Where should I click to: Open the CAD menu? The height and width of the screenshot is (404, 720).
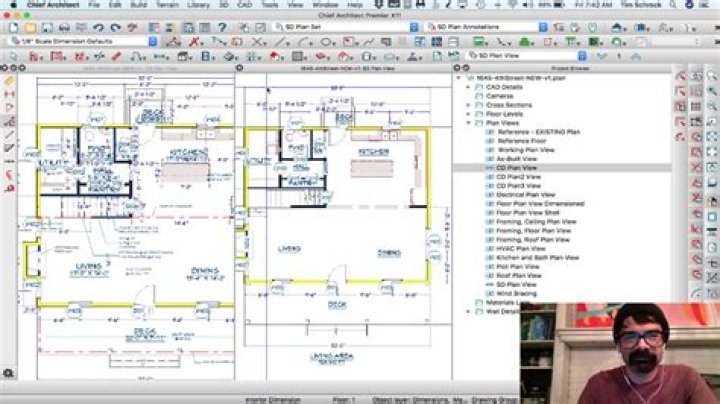[244, 5]
